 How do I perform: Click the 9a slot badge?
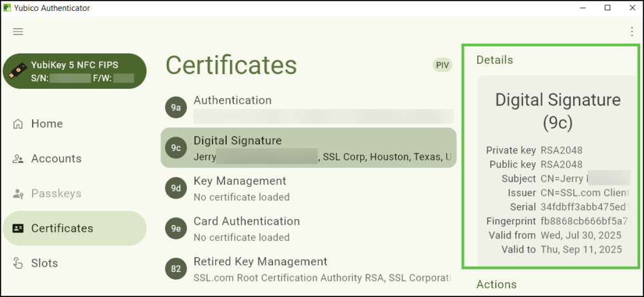(176, 108)
